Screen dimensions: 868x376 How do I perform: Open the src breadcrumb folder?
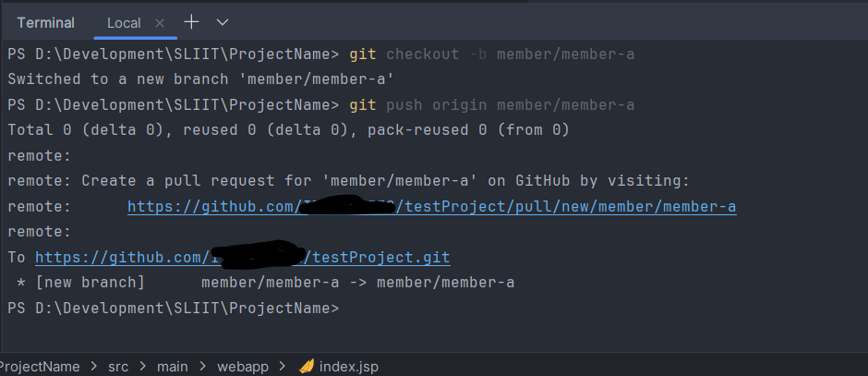tap(118, 367)
